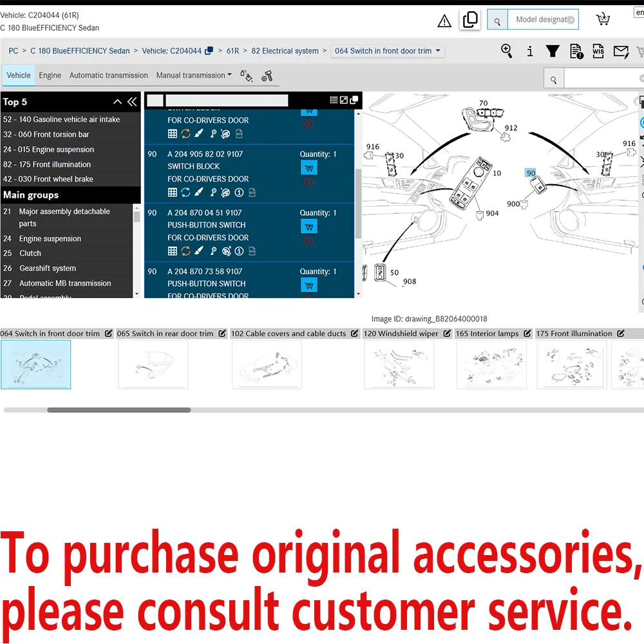Edit the 064 Switch in front door trim thumbnail label

tap(108, 334)
